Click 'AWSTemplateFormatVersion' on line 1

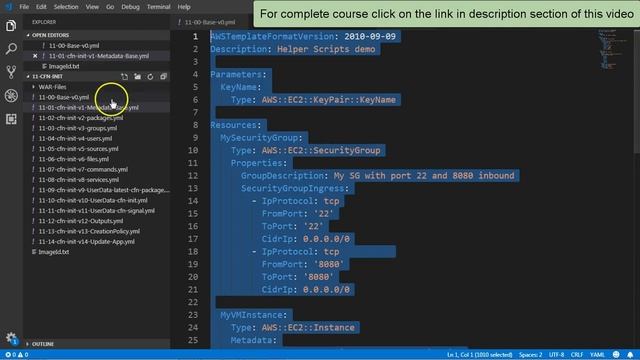click(272, 36)
